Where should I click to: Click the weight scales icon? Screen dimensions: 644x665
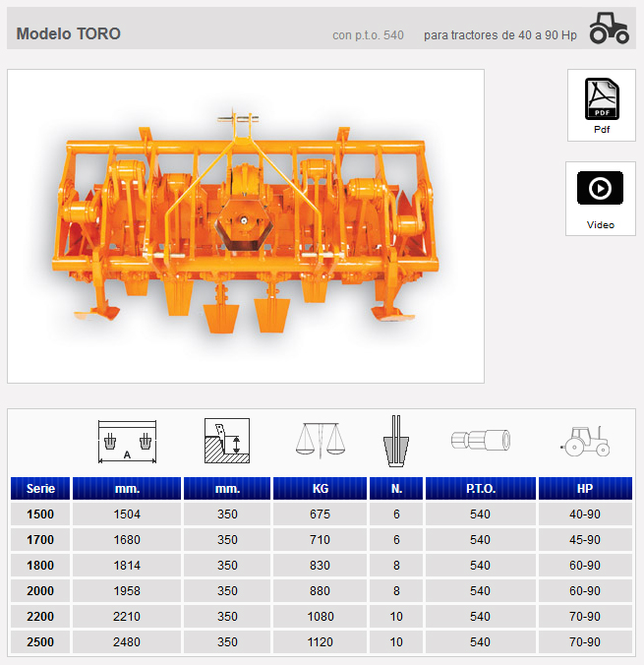[x=321, y=441]
